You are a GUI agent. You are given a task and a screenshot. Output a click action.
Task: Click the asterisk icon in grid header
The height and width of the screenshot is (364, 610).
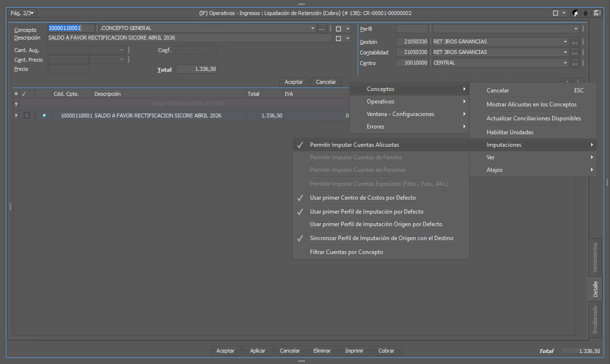[x=16, y=94]
